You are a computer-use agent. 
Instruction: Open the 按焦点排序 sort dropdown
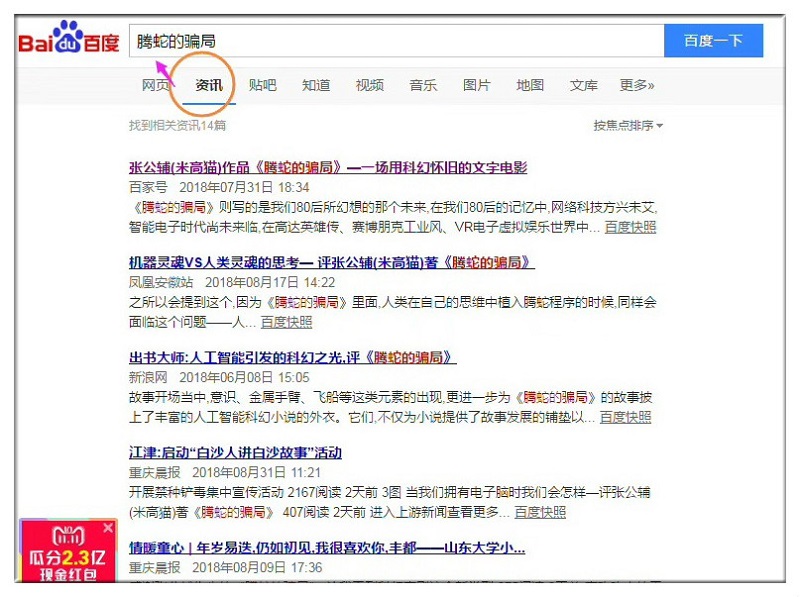click(628, 126)
